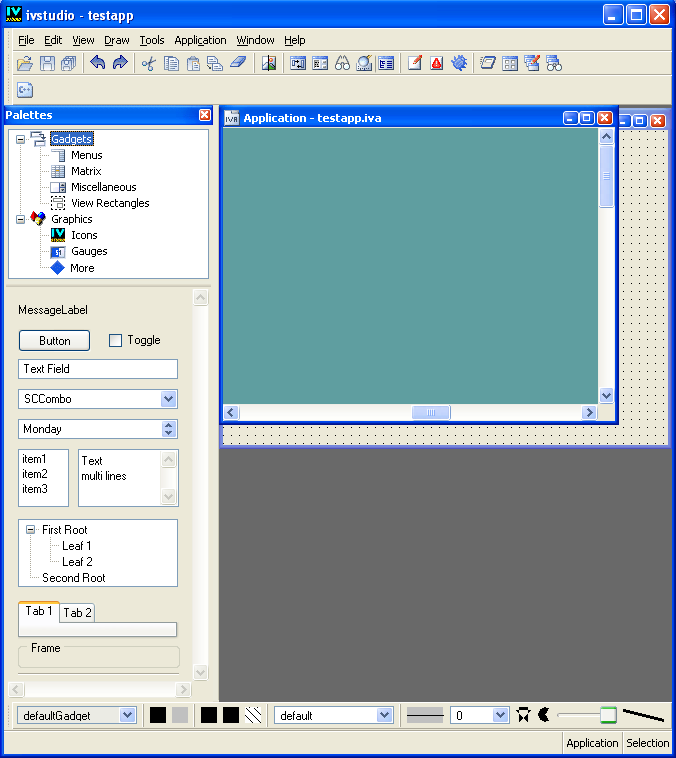This screenshot has height=758, width=676.
Task: Click the binoculars icon in toolbar
Action: click(342, 63)
